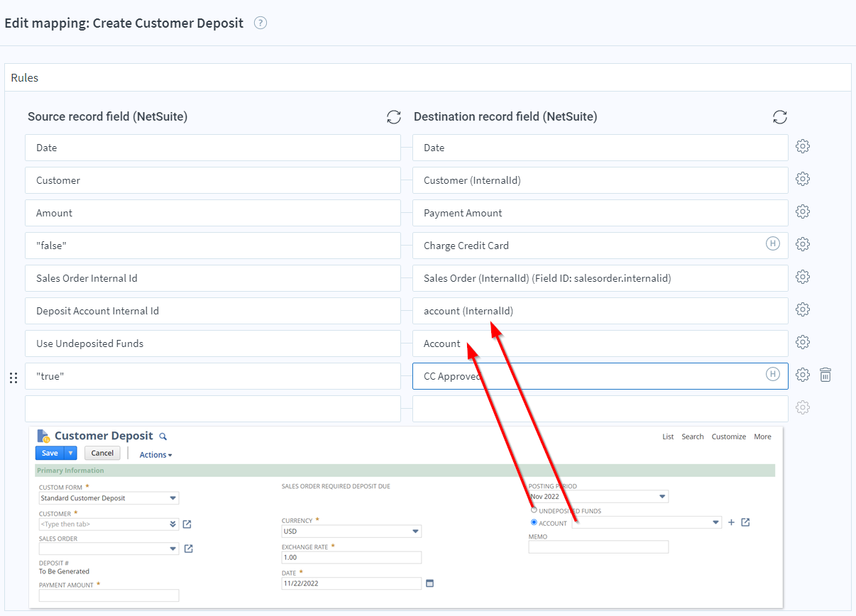Viewport: 856px width, 616px height.
Task: Click empty source field in last row
Action: pos(213,409)
